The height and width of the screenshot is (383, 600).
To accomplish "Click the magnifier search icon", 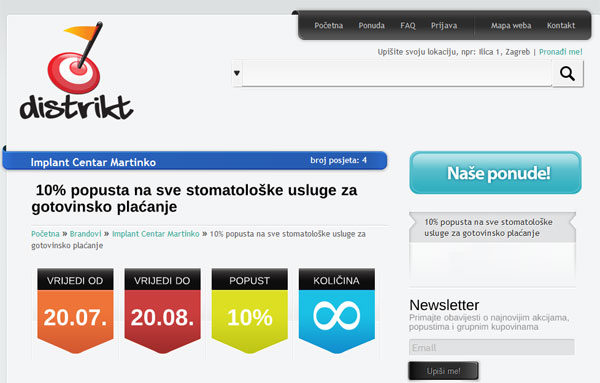I will coord(567,73).
